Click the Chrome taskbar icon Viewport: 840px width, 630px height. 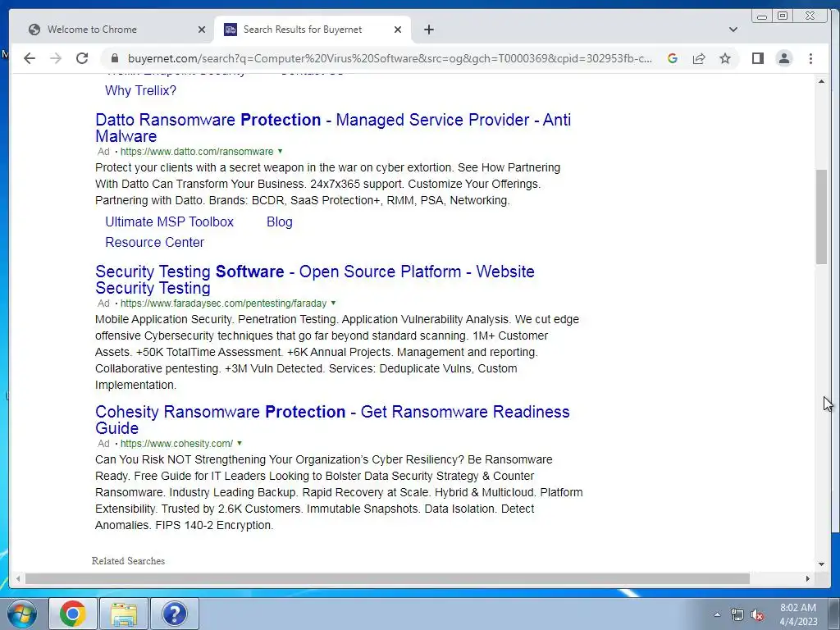coord(73,614)
